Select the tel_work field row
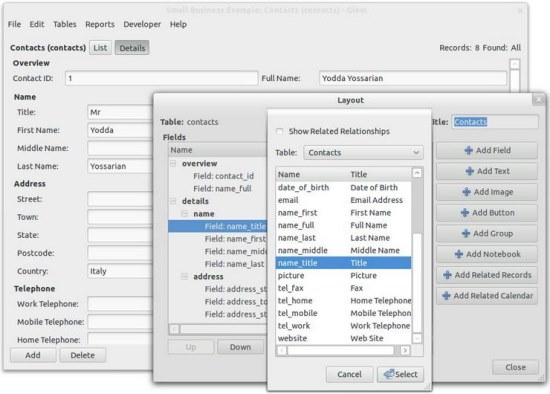The height and width of the screenshot is (394, 550). coord(343,326)
